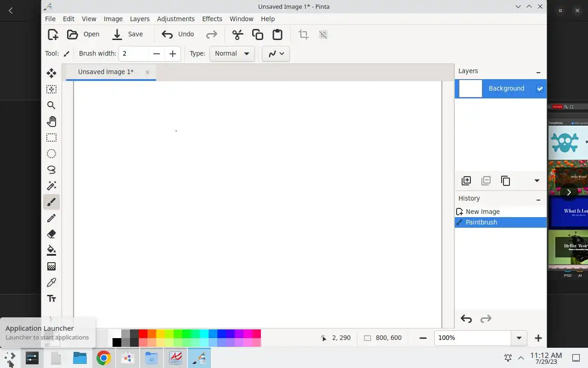Pick the red palette swatch

[143, 333]
